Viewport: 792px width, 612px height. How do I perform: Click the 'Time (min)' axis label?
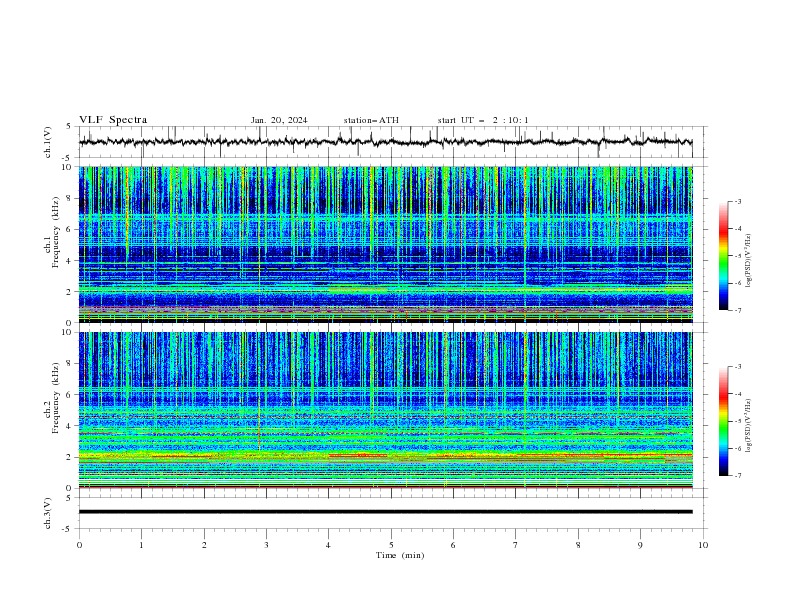point(400,555)
